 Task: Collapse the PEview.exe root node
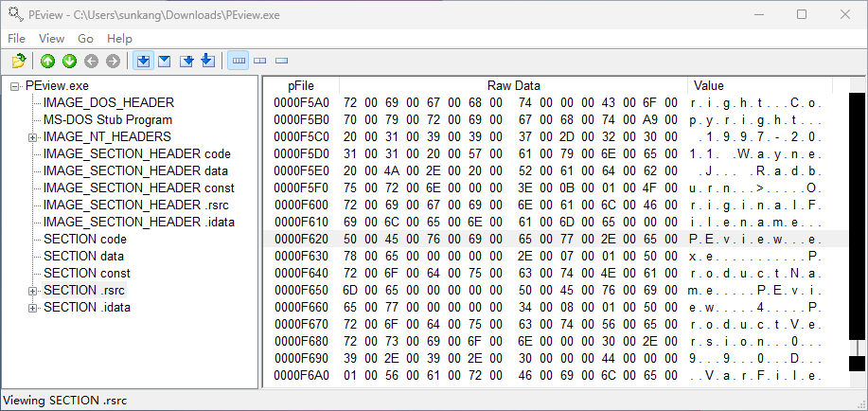pyautogui.click(x=15, y=85)
